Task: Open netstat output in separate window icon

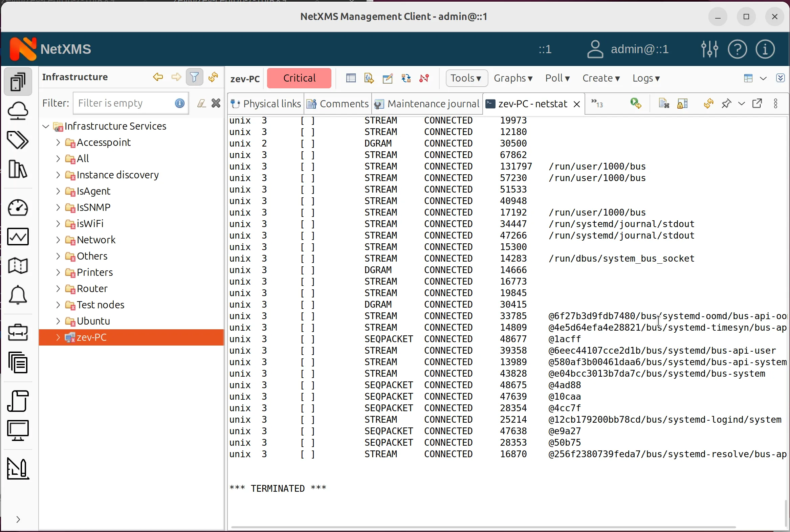Action: click(758, 104)
